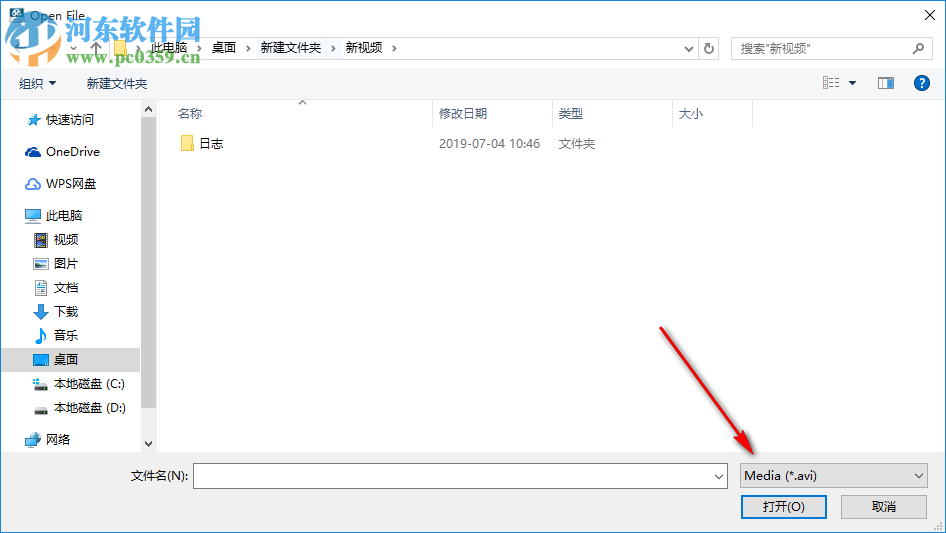
Task: Click the 音乐 note icon in sidebar
Action: [40, 336]
